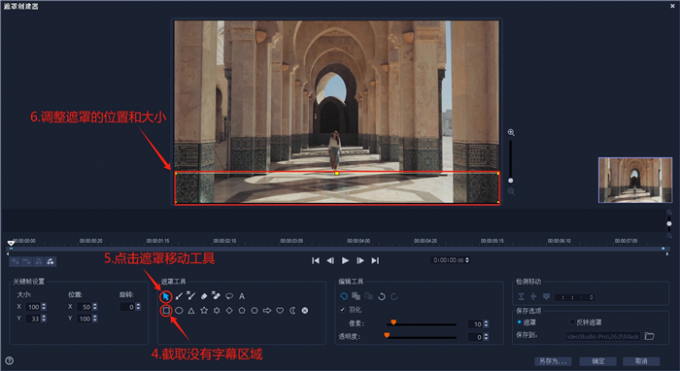Screen dimensions: 680x371
Task: Click the blue polygon edit tool icon
Action: (x=343, y=296)
